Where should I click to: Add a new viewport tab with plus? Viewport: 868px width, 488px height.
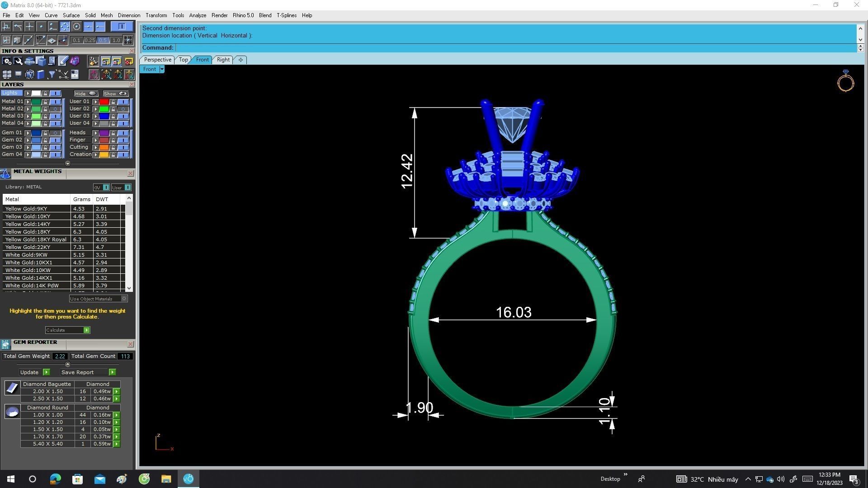241,60
